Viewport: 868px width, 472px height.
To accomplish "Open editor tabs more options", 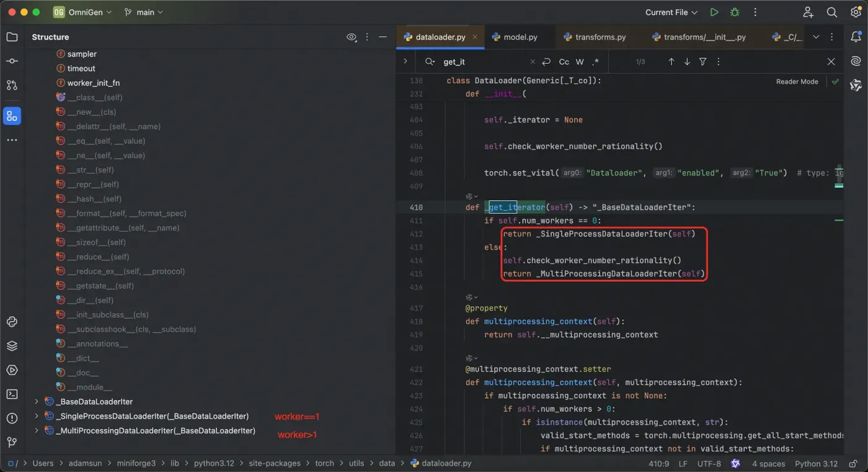I will (x=832, y=37).
